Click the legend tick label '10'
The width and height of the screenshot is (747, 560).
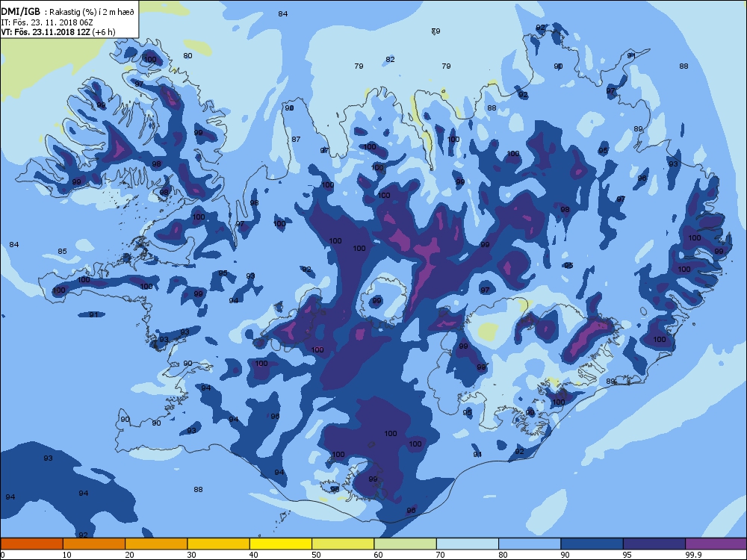pyautogui.click(x=66, y=555)
